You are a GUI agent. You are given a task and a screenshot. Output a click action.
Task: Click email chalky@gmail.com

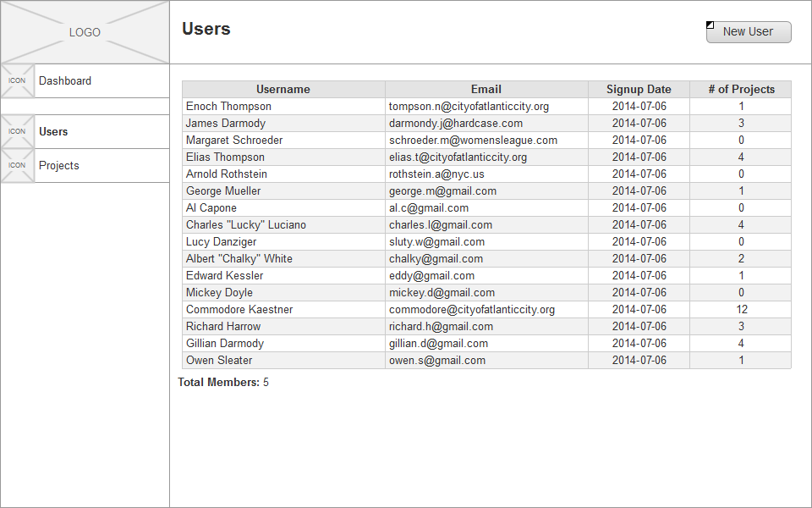436,259
